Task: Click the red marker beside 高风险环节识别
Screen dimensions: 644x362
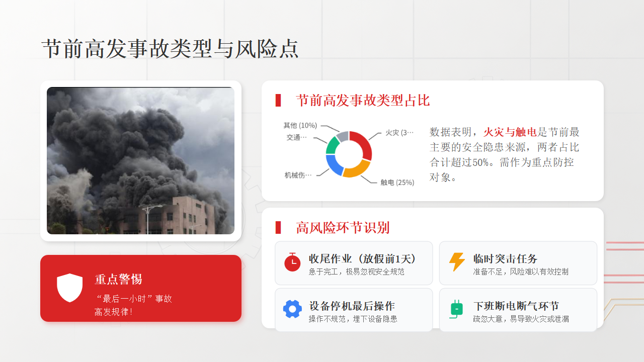Action: pos(278,227)
